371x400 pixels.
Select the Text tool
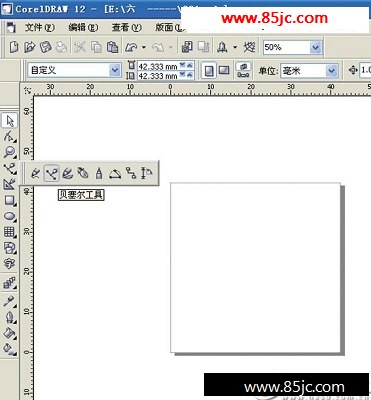tap(10, 264)
